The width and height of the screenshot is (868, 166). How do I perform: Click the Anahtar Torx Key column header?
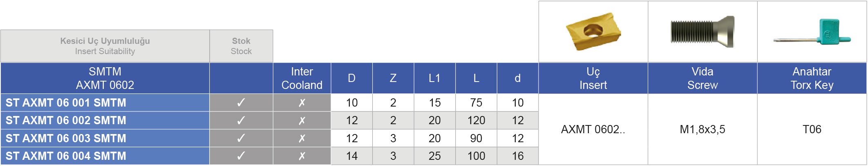coord(812,78)
